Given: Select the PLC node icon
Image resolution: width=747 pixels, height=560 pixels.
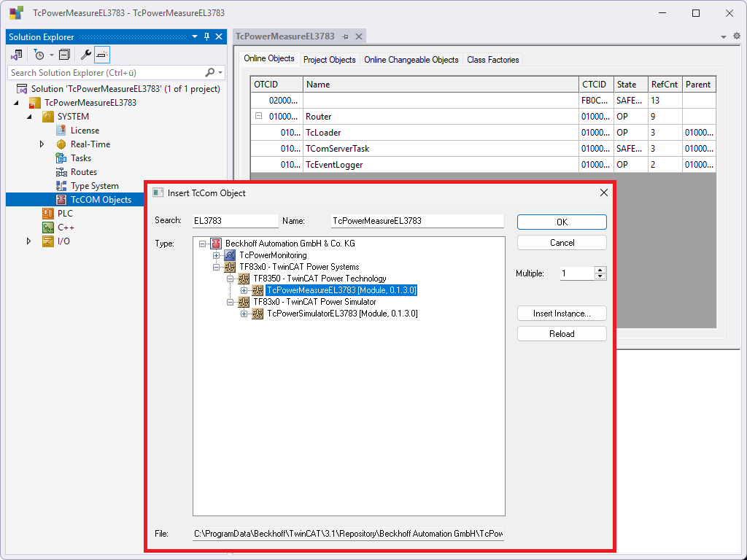Looking at the screenshot, I should (48, 214).
